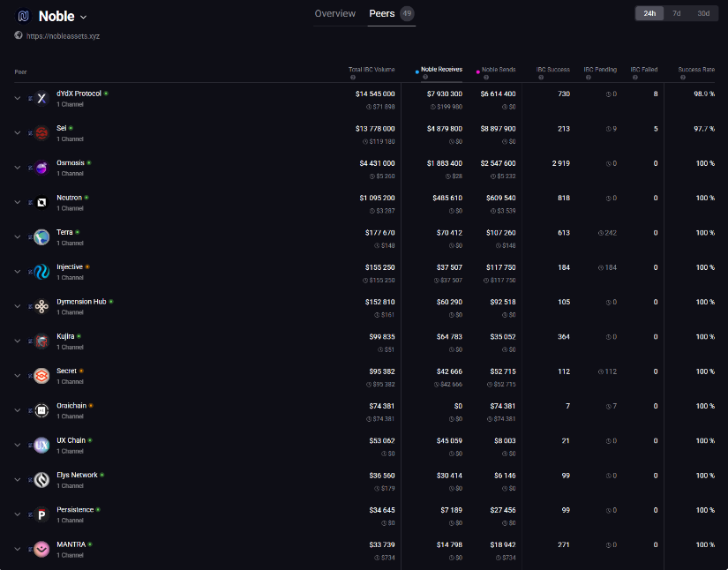Click the info icon under IBC Success

pos(541,78)
